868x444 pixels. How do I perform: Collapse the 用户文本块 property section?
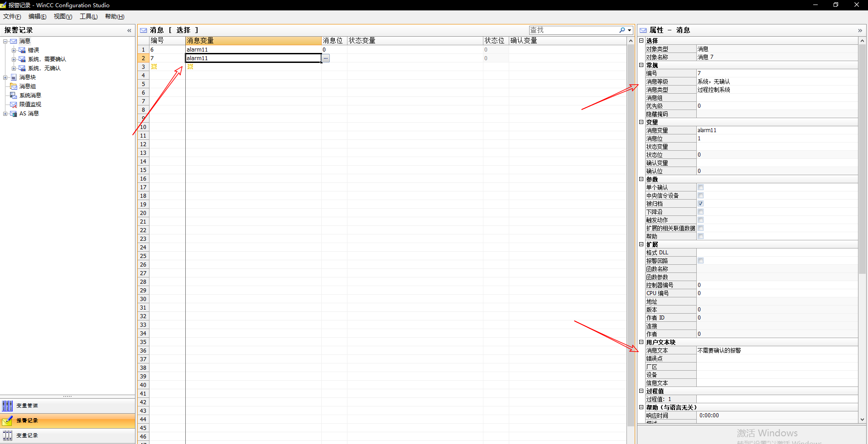[641, 342]
